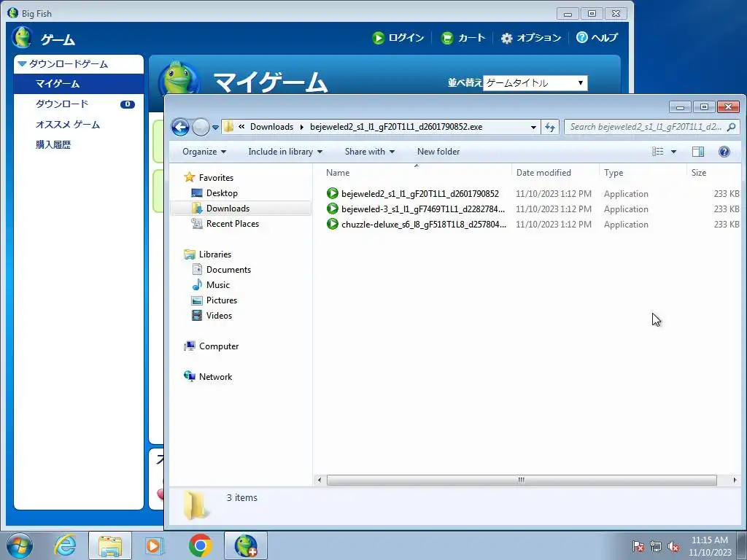Click the horizontal scrollbar thumb in file list
Screen dimensions: 747x560
point(522,480)
